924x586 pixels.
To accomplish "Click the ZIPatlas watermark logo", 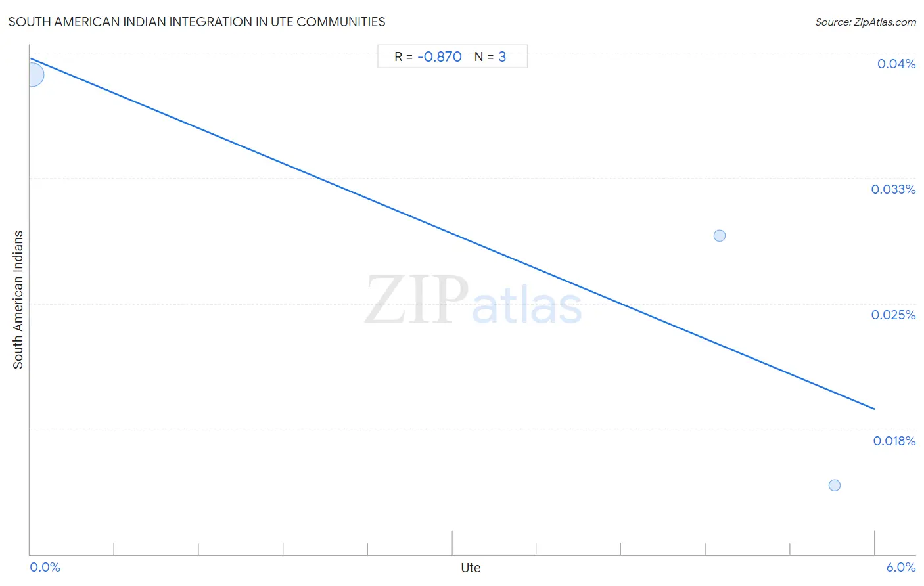I will [x=473, y=301].
